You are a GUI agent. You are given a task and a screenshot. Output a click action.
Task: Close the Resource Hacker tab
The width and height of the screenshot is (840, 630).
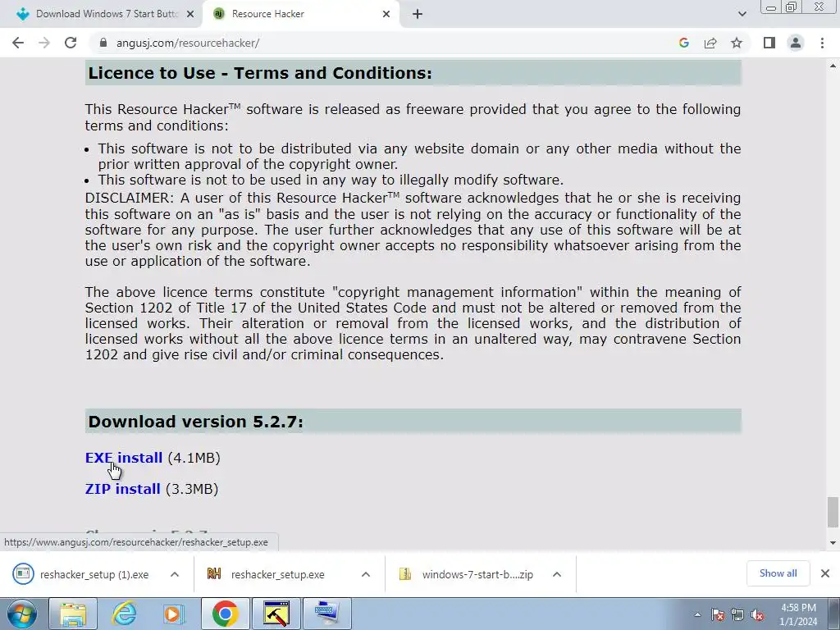(386, 14)
